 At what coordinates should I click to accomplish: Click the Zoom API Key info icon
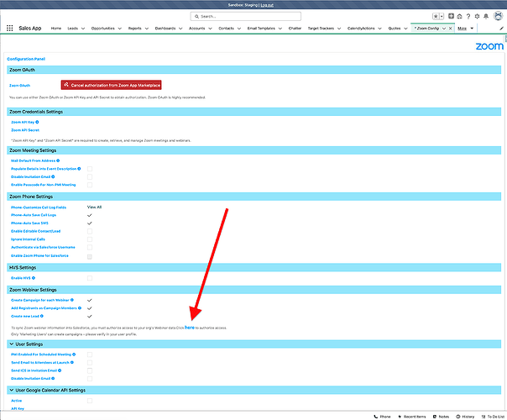[37, 122]
